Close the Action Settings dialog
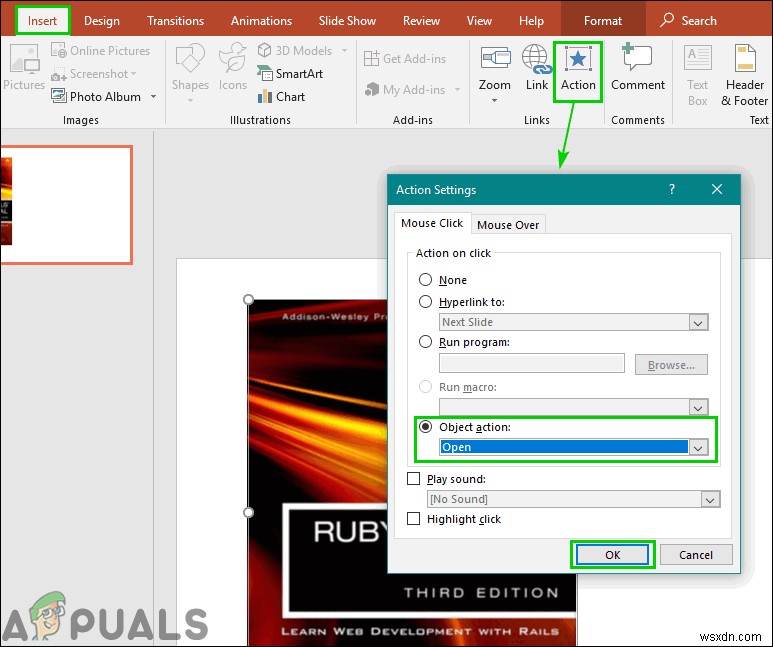Viewport: 773px width, 647px height. pos(717,189)
